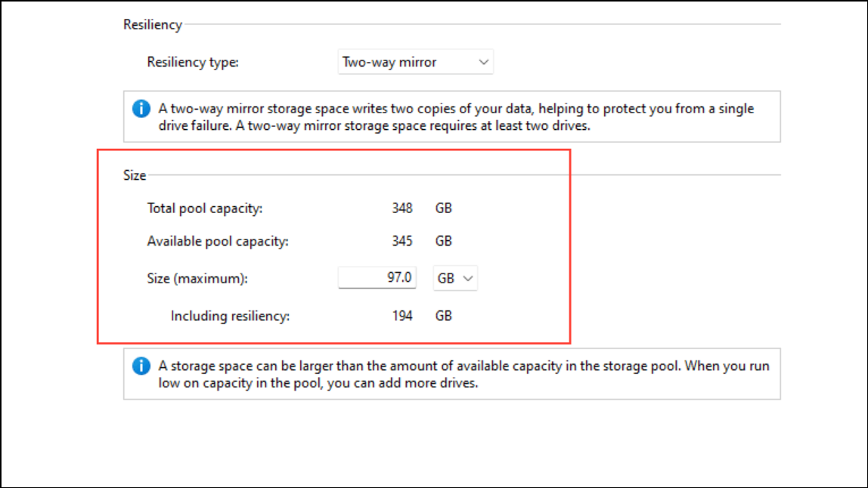Viewport: 868px width, 488px height.
Task: Click the 194 including resiliency value
Action: click(x=402, y=316)
